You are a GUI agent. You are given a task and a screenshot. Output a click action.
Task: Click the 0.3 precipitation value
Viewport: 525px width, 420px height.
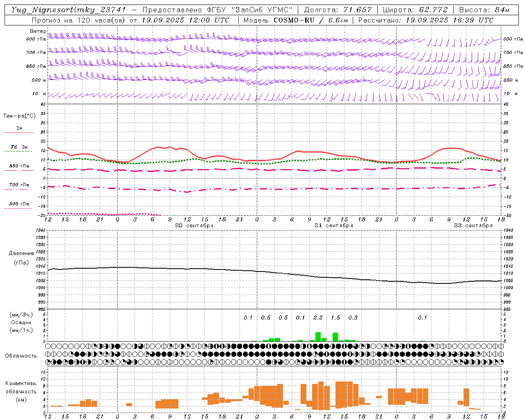pyautogui.click(x=353, y=317)
